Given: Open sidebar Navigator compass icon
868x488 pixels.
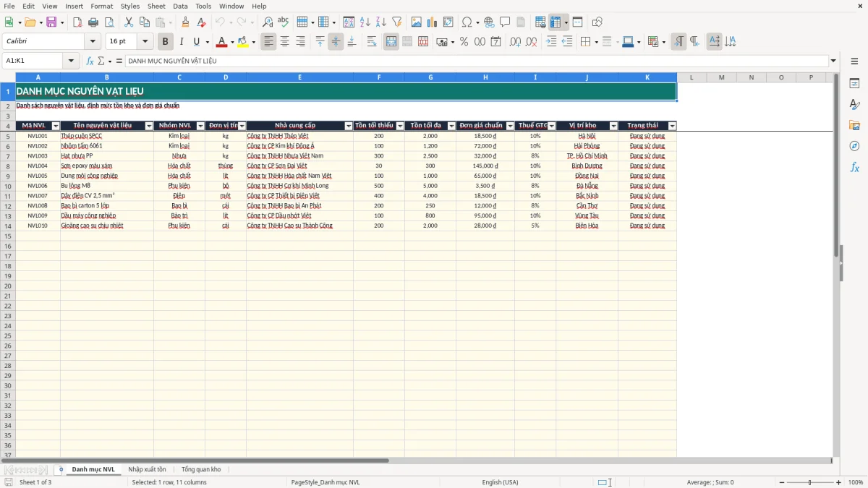Looking at the screenshot, I should [854, 146].
